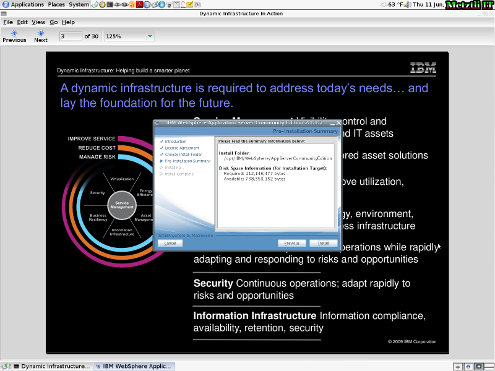This screenshot has height=371, width=495.
Task: Click the volume speaker icon in the top panel
Action: tap(408, 4)
